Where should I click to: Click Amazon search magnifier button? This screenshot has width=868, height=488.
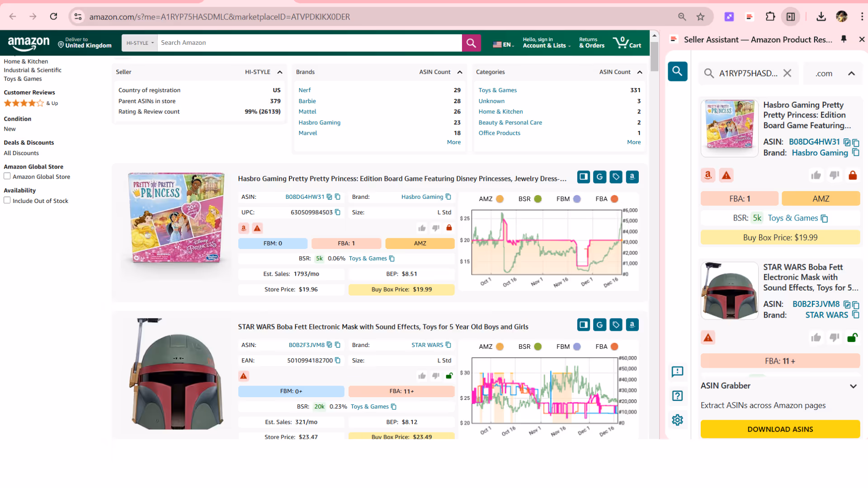[x=471, y=43]
